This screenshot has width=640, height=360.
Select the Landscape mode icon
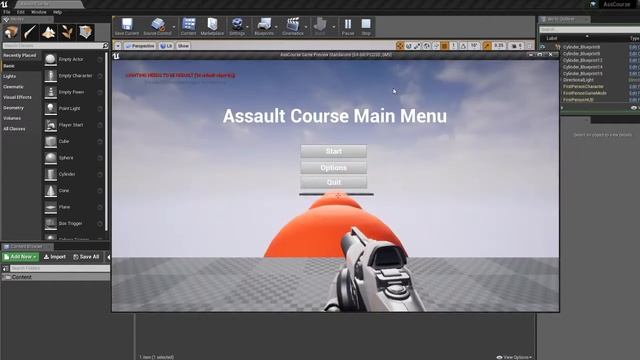click(x=49, y=32)
